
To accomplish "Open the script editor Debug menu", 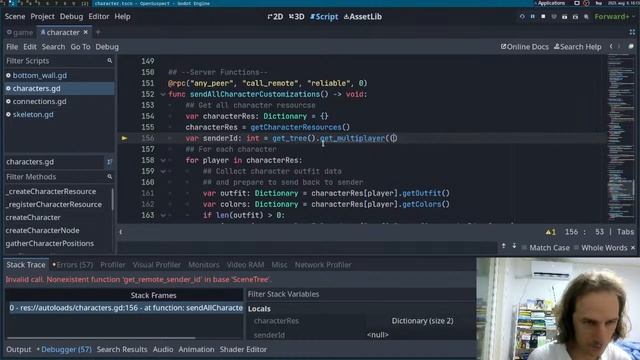I will coord(107,47).
